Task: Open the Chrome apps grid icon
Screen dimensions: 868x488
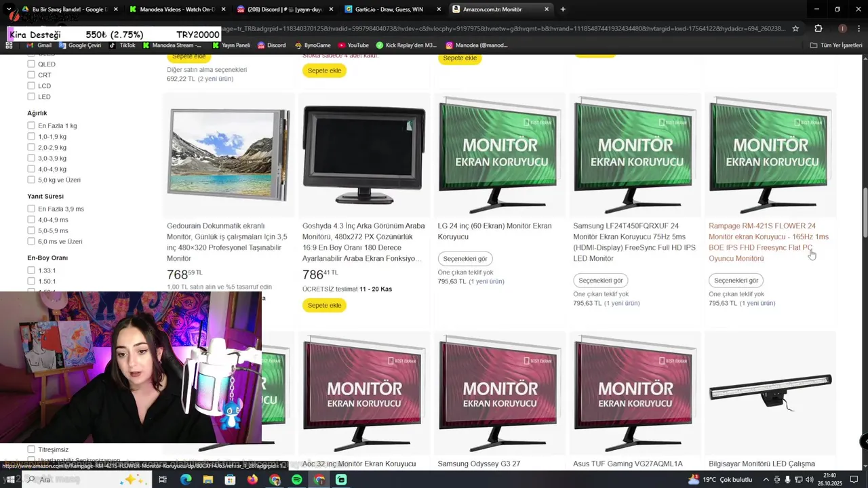Action: [9, 45]
